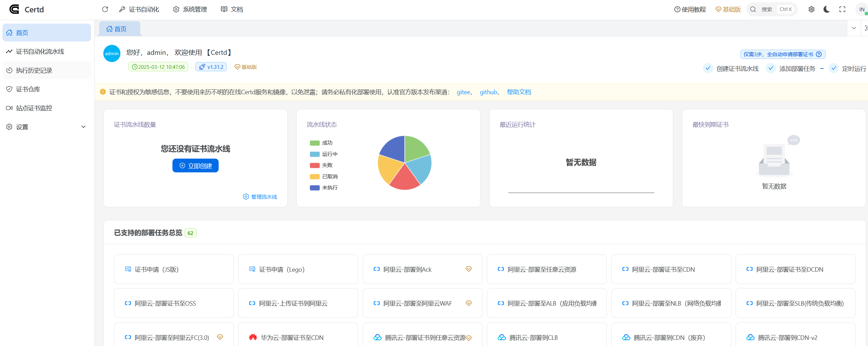
Task: Toggle dark mode moon icon
Action: coord(827,9)
